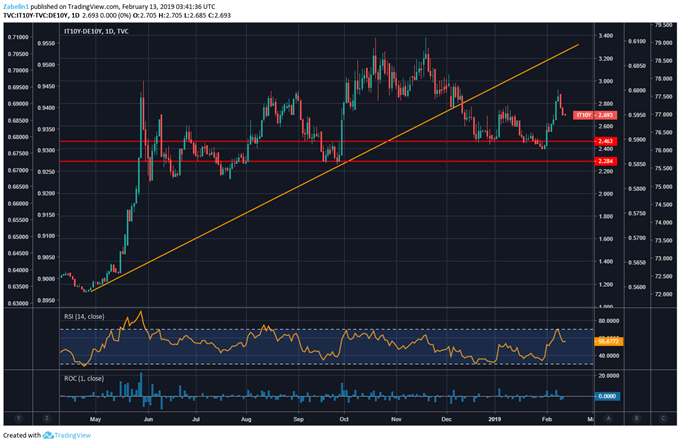This screenshot has height=444, width=680.
Task: Click the 80.0000 level on the RSI scale
Action: tap(609, 321)
